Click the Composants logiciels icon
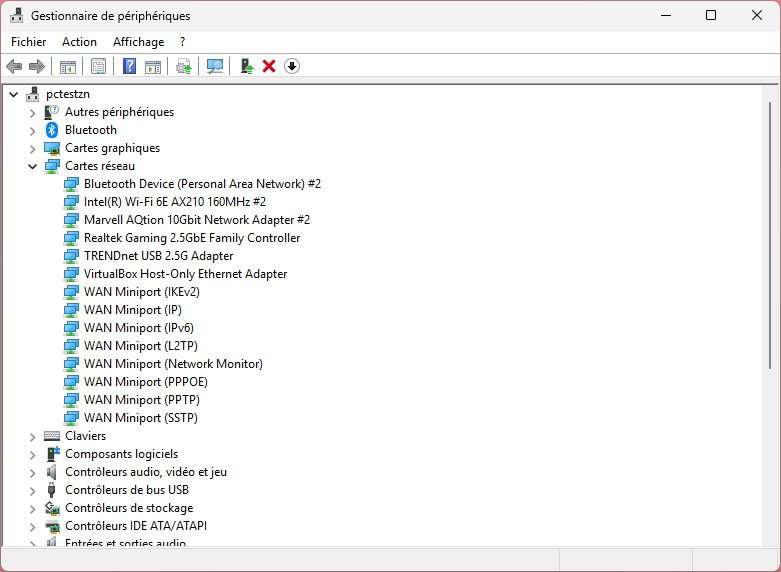 pos(52,454)
